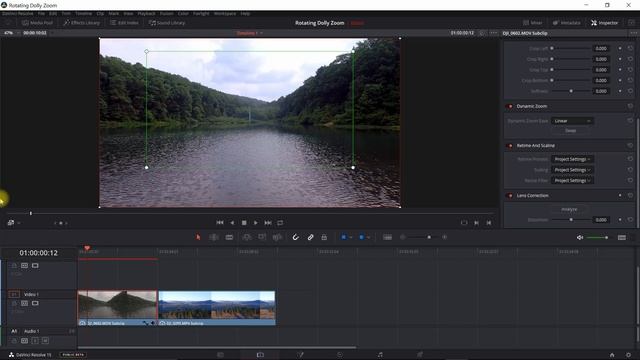This screenshot has width=640, height=360.
Task: Open the Color menu
Action: click(183, 13)
